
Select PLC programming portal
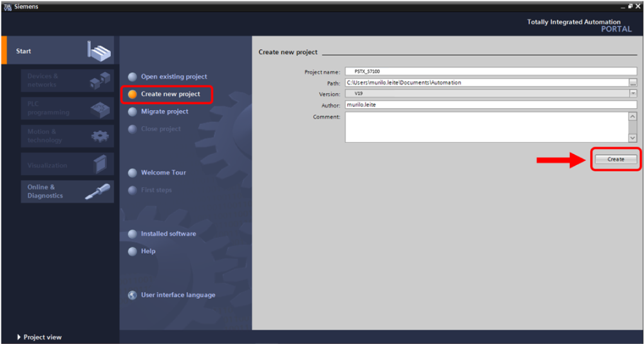[x=68, y=108]
